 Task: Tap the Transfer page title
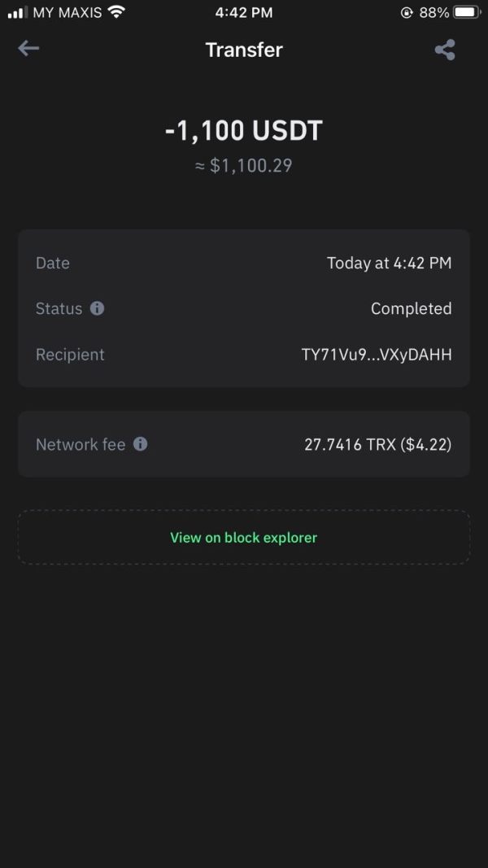pos(244,50)
